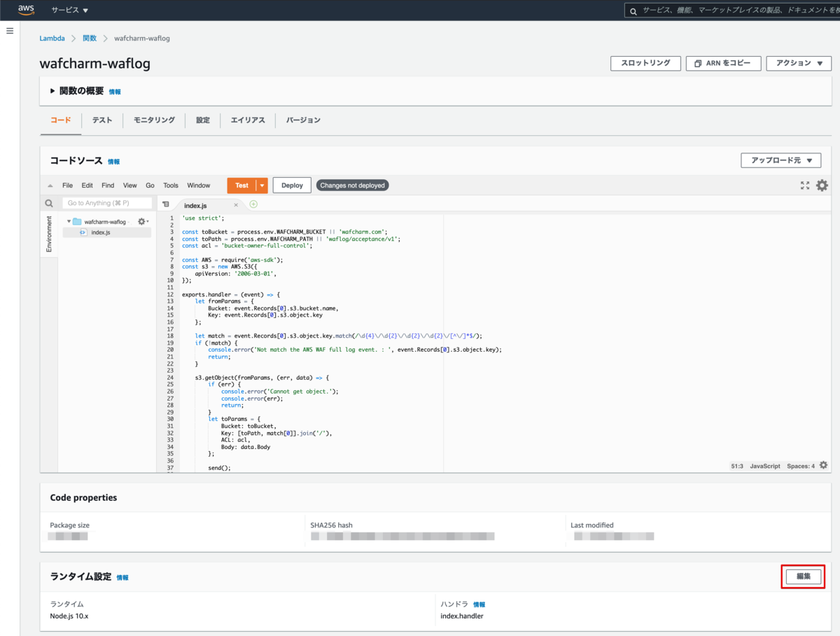The width and height of the screenshot is (840, 636).
Task: Collapse the wafcharm-waflog folder
Action: coord(69,221)
